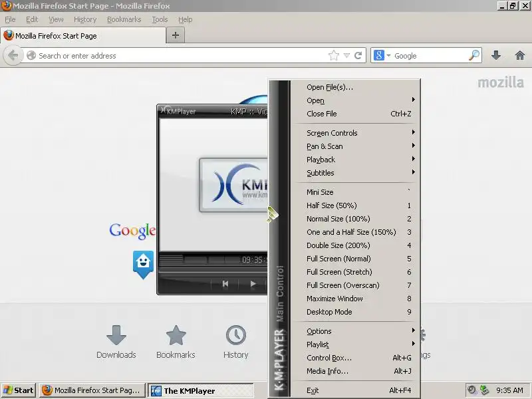Open the Tools menu in Firefox
The height and width of the screenshot is (399, 532).
click(160, 20)
